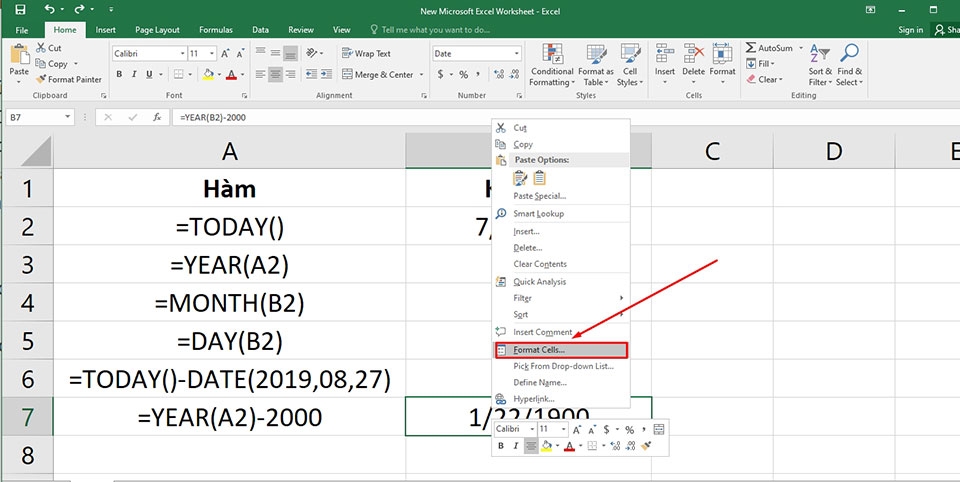Switch to the Formulas ribbon tab
The image size is (960, 482).
[216, 29]
